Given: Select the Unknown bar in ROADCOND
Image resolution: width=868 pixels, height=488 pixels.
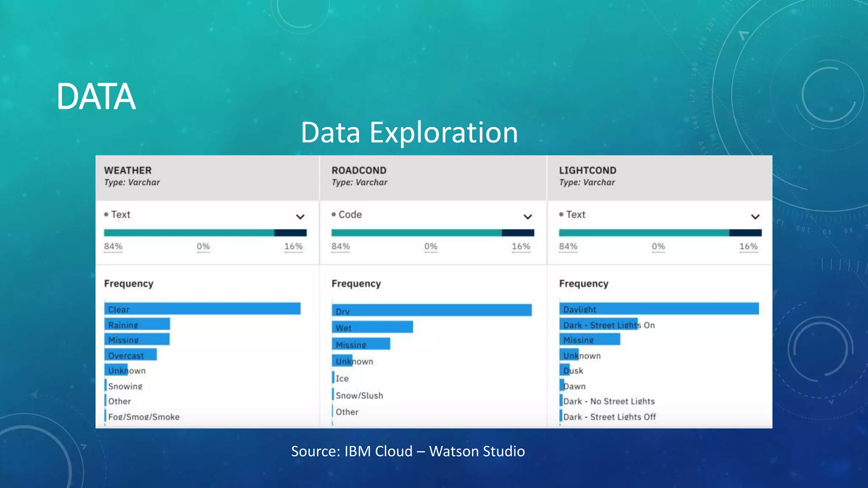Looking at the screenshot, I should [x=342, y=361].
